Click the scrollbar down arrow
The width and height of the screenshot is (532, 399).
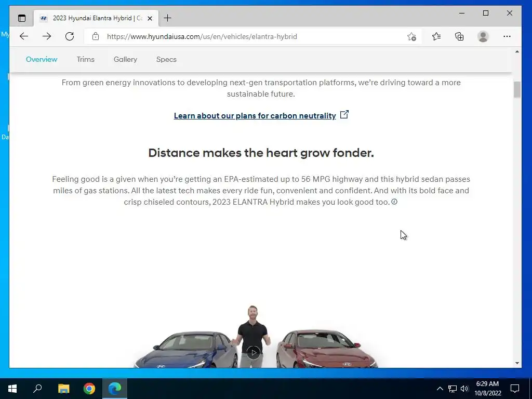(x=517, y=363)
